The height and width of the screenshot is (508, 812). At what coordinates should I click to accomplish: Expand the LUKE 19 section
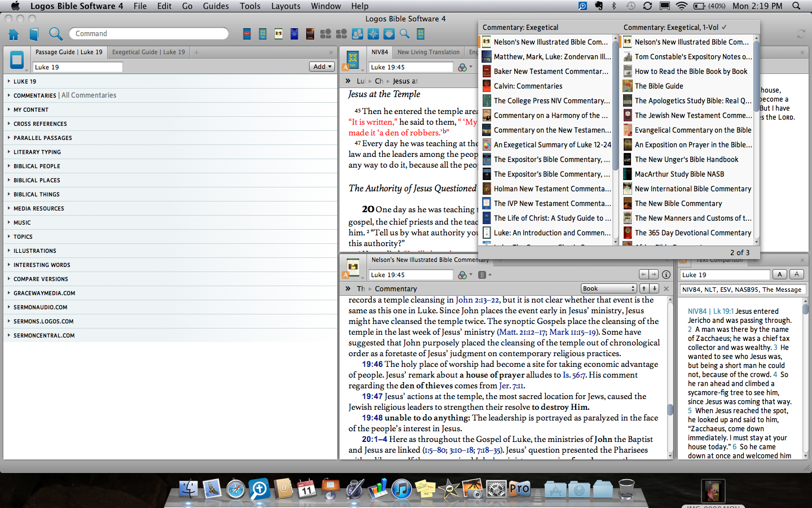9,81
